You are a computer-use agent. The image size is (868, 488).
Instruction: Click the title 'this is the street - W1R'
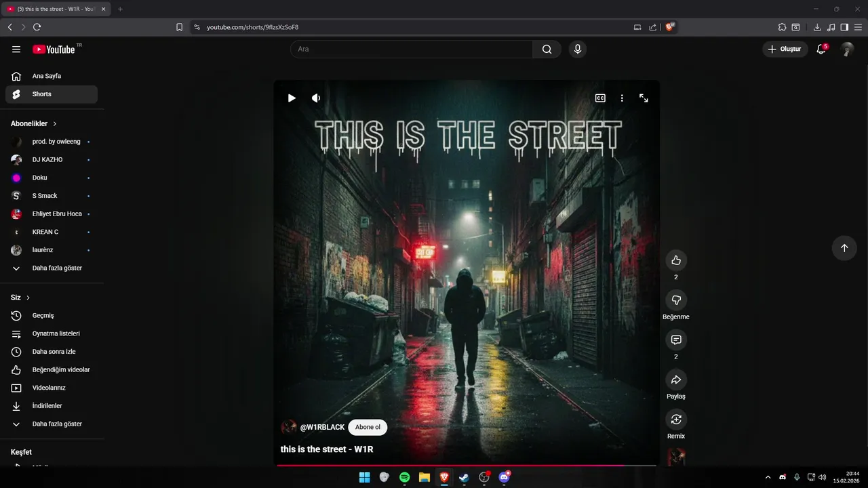click(x=327, y=449)
